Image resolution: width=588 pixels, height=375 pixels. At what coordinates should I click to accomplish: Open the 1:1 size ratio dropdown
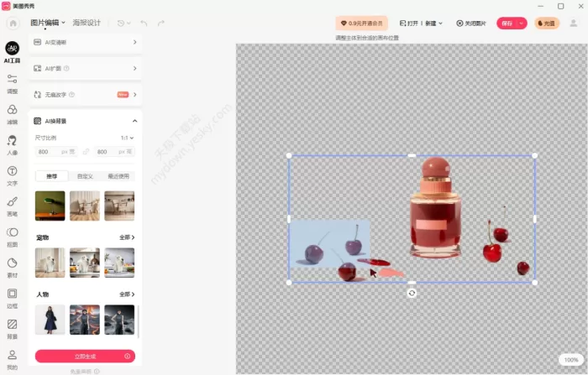tap(127, 138)
